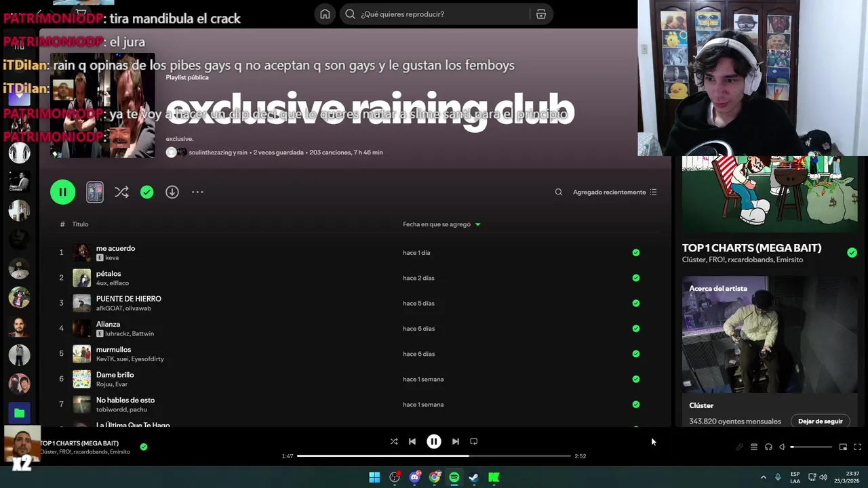Toggle saved check for murmullos

click(x=636, y=354)
